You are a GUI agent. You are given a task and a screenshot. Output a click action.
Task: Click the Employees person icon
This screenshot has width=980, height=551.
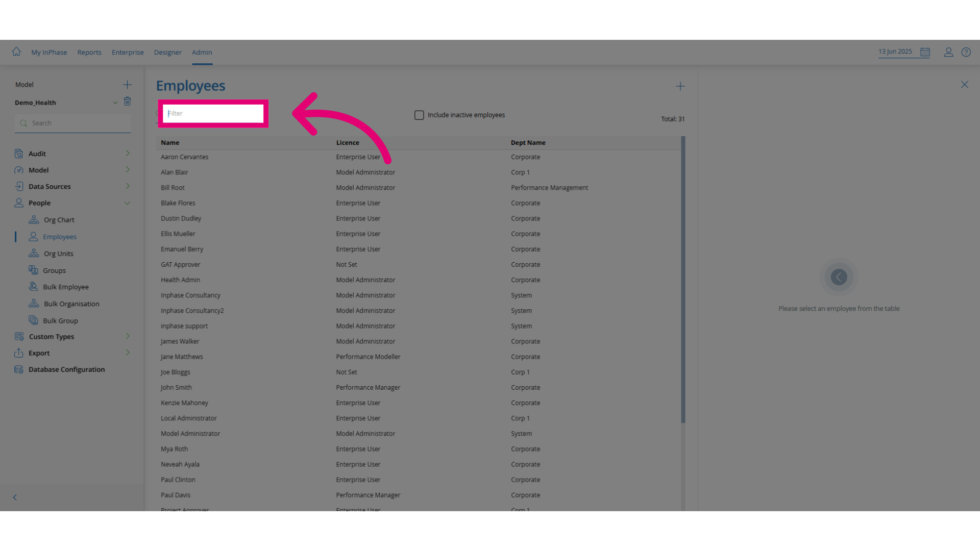(x=33, y=237)
